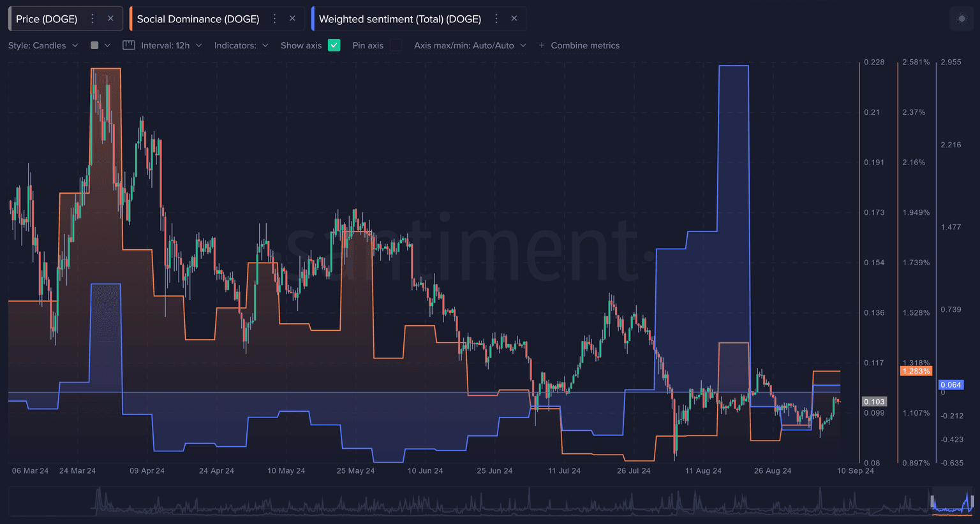Click the circular icon at top right
The height and width of the screenshot is (524, 980).
[961, 19]
